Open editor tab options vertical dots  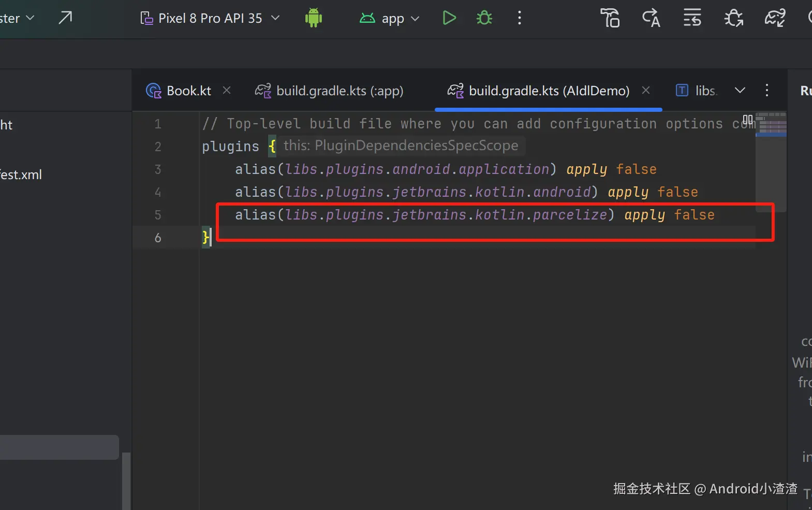767,91
